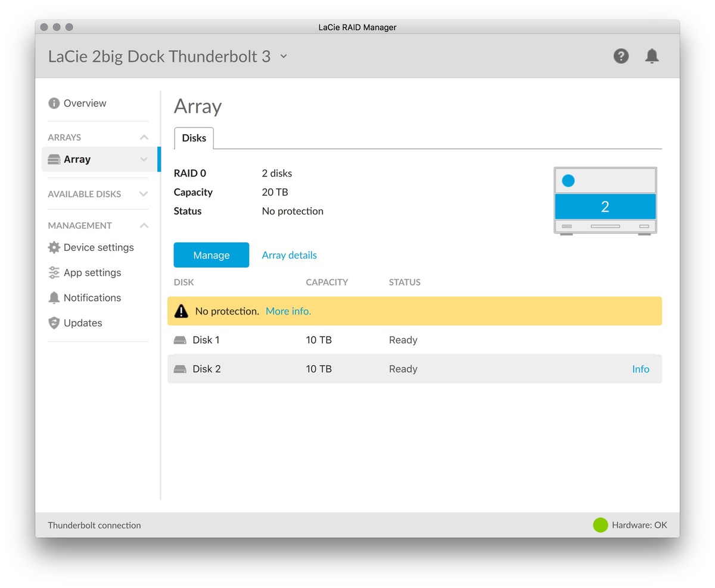Viewport: 715px width, 588px height.
Task: Click the Disk 2 drive icon
Action: point(180,369)
